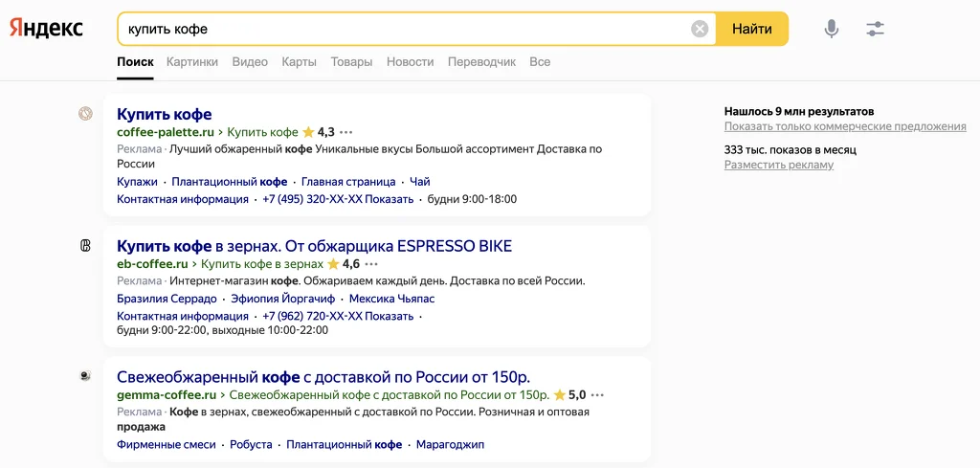Switch to the Товары tab

[x=352, y=62]
